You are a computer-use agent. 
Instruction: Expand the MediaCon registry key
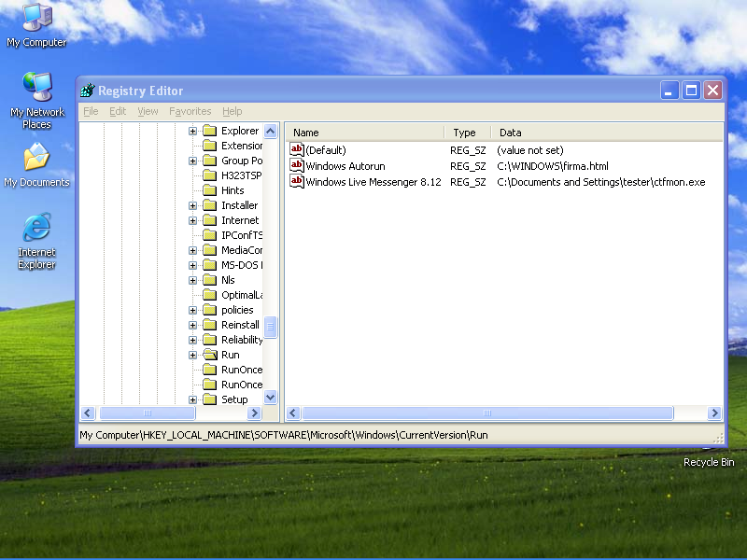coord(192,250)
